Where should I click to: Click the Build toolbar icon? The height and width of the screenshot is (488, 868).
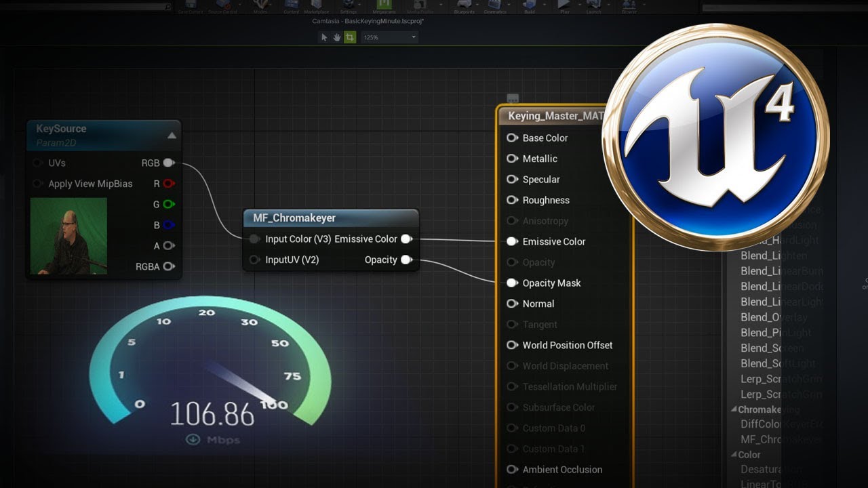click(530, 6)
